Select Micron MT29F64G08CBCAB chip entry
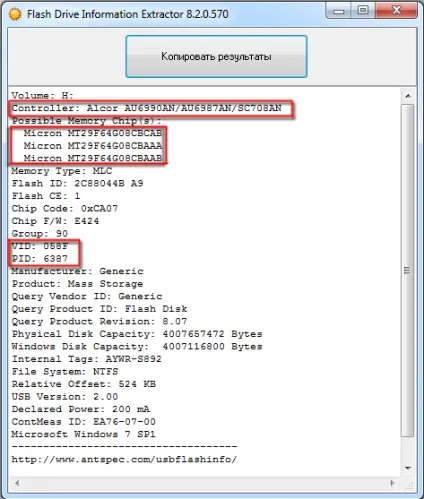 click(x=93, y=133)
